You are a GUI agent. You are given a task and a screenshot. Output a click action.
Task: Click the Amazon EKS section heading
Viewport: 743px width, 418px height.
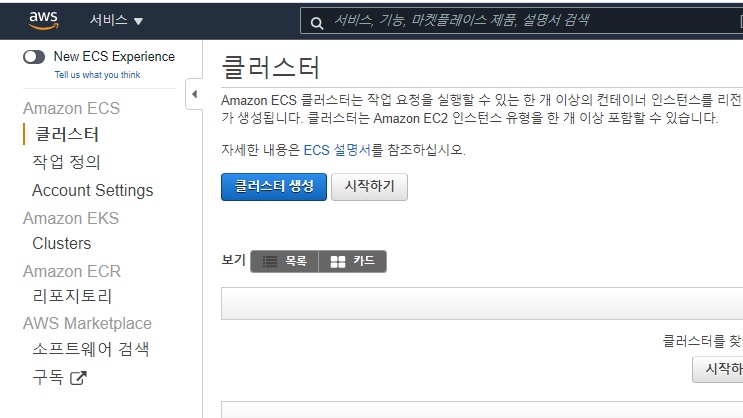pyautogui.click(x=71, y=218)
